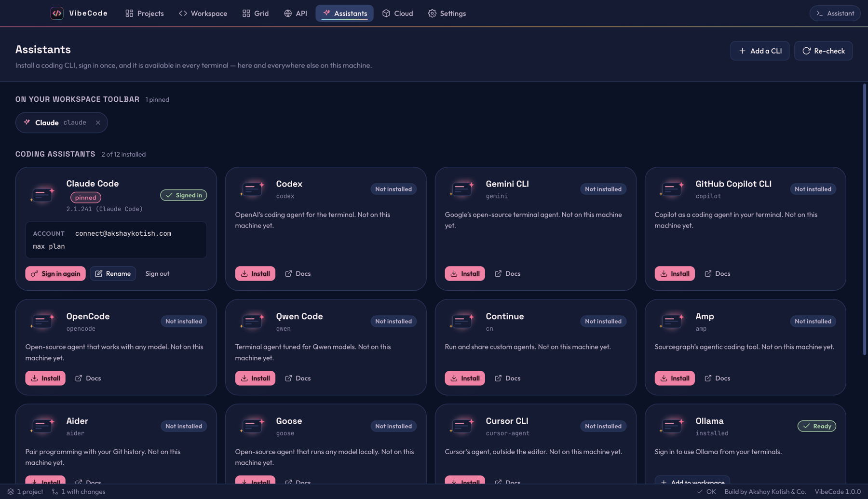Viewport: 868px width, 499px height.
Task: Open the Projects tab
Action: [x=144, y=13]
